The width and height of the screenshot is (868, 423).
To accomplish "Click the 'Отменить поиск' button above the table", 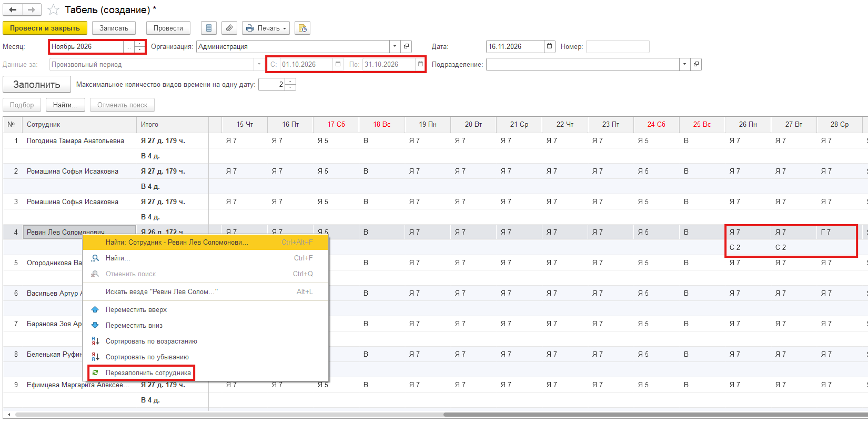I will [x=123, y=105].
